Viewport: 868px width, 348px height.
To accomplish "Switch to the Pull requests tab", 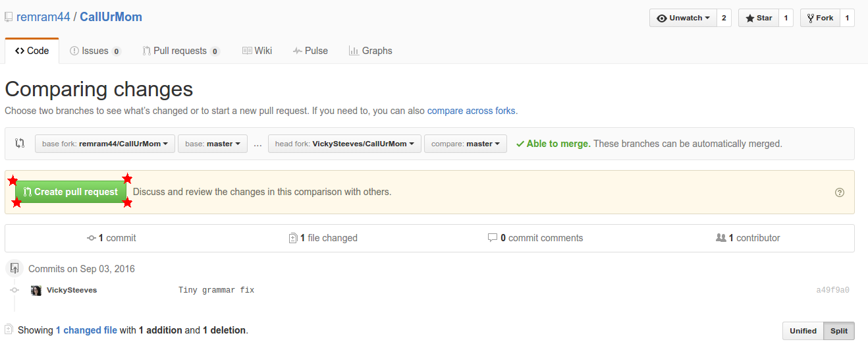I will point(181,51).
